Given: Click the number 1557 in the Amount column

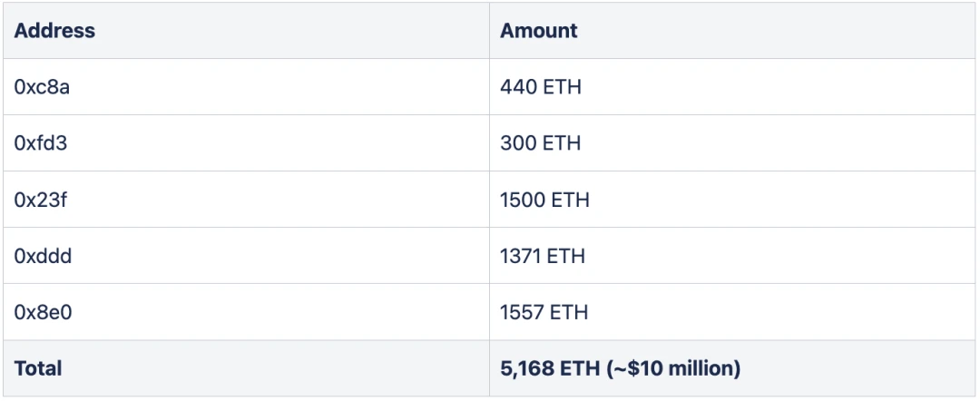Looking at the screenshot, I should click(522, 312).
